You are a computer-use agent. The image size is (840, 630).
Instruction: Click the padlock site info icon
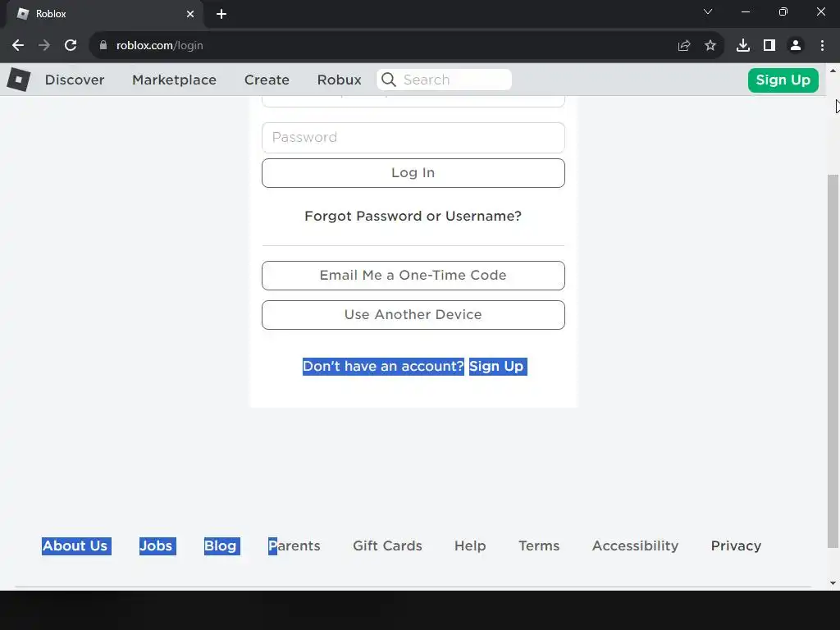point(103,46)
